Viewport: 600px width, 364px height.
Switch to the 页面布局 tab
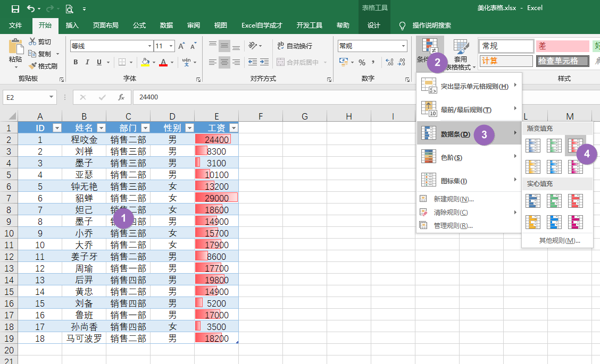pyautogui.click(x=106, y=25)
